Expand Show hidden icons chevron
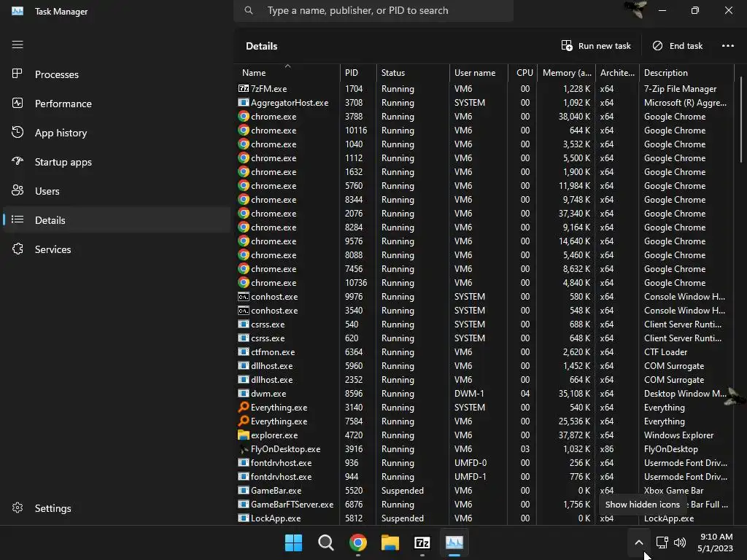 [x=639, y=542]
